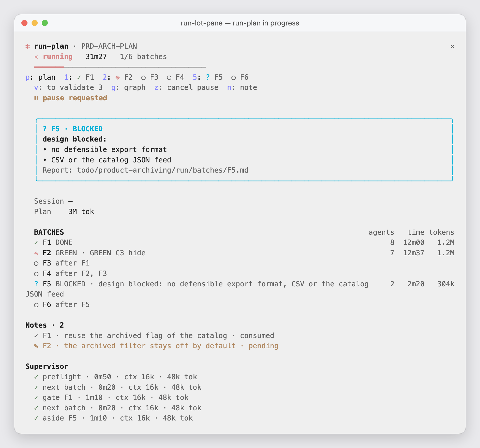Click the checkmark beside gate F1 supervisor entry
Screen dimensions: 480x448
click(36, 398)
